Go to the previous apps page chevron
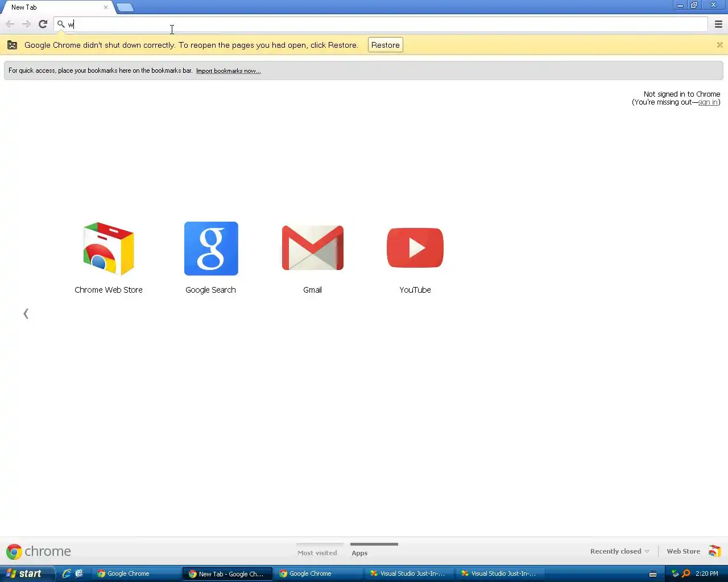Viewport: 728px width, 582px height. coord(26,314)
